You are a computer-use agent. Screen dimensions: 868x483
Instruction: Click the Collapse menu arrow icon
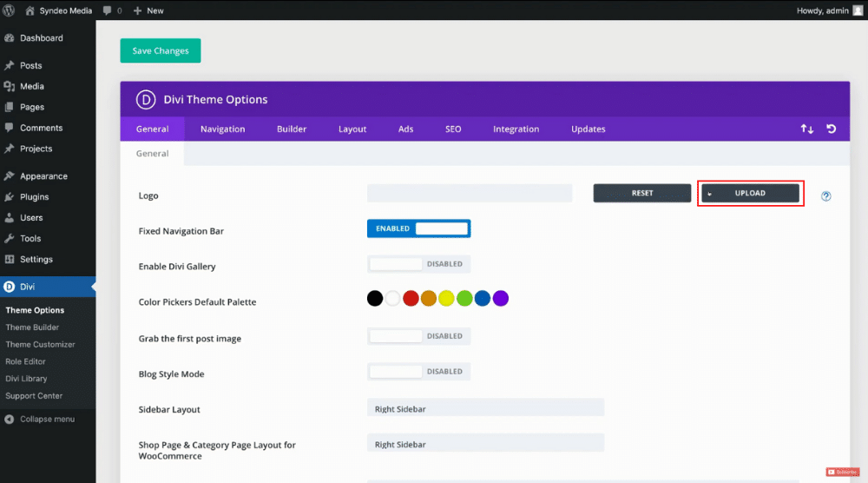[10, 419]
